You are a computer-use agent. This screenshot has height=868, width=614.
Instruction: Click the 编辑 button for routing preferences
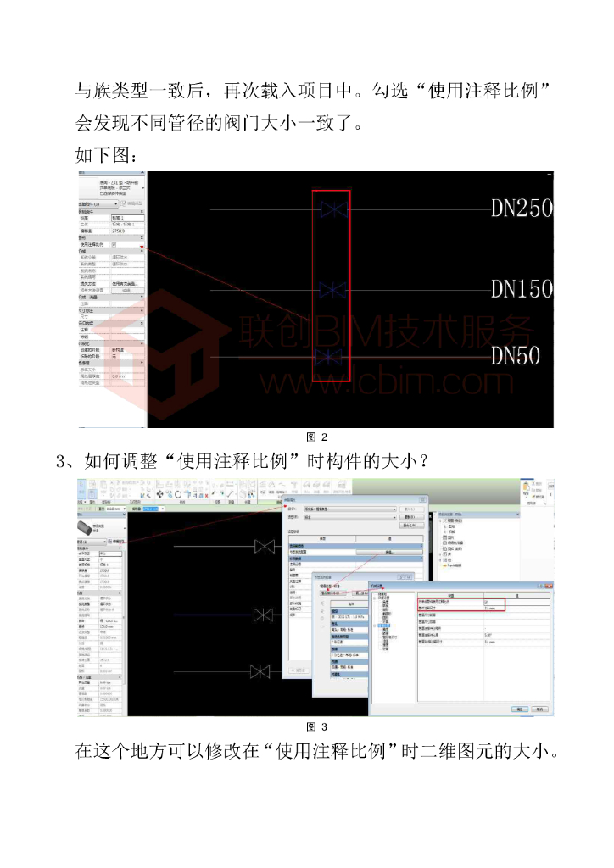coord(389,552)
